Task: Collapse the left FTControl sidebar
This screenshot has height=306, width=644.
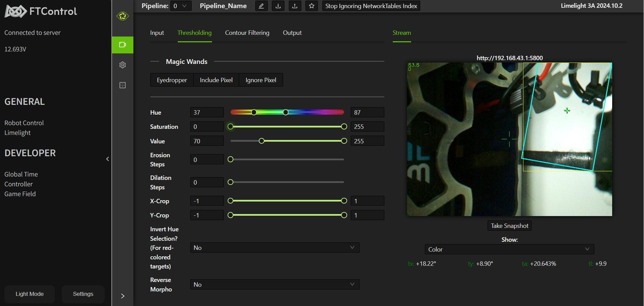Action: tap(108, 159)
